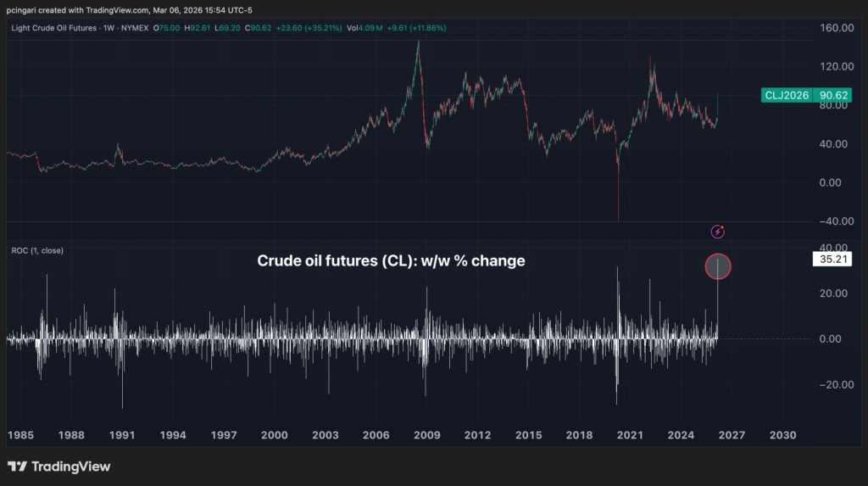Image resolution: width=868 pixels, height=486 pixels.
Task: Click the 2030 label on the time axis
Action: click(x=782, y=434)
